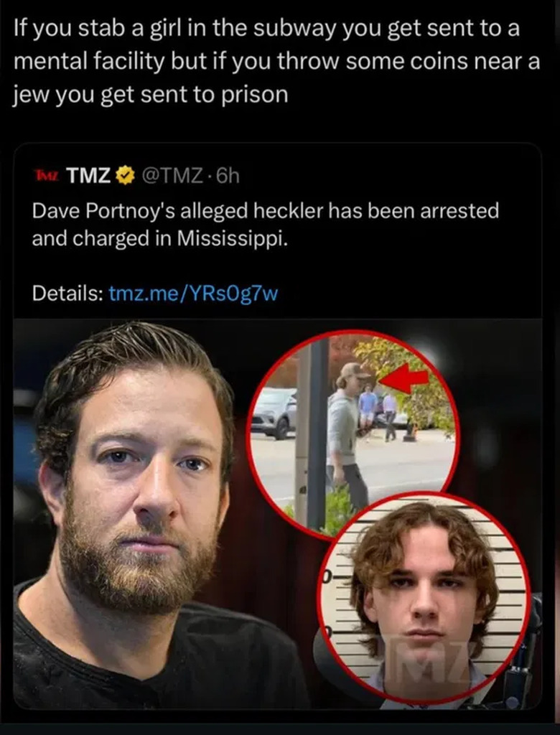Click the silver car in street inset
The width and height of the screenshot is (560, 735).
pos(274,414)
